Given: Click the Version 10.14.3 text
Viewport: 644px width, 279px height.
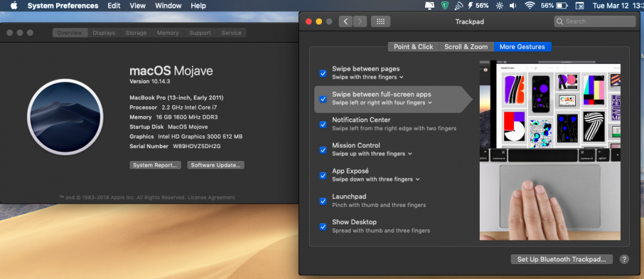Looking at the screenshot, I should [150, 81].
